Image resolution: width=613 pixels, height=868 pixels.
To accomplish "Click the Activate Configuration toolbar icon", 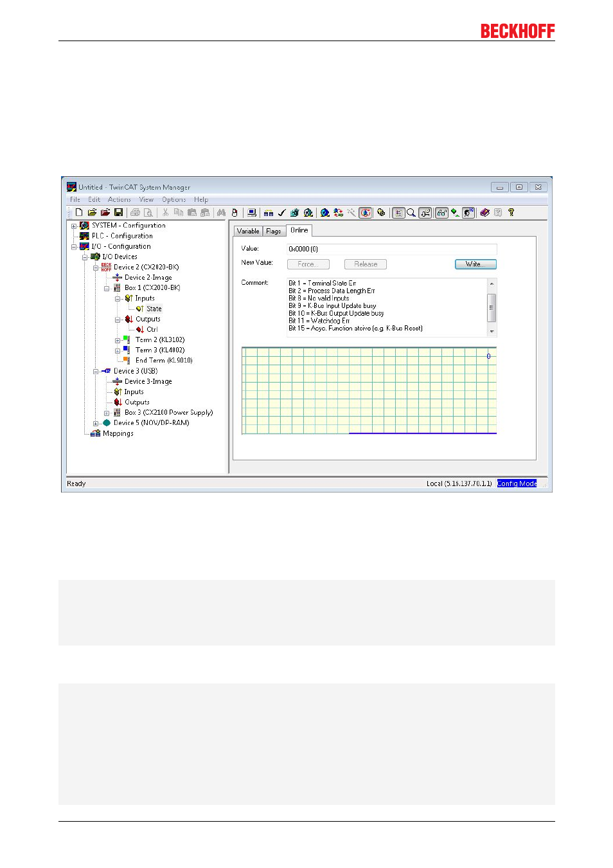I will click(x=294, y=212).
